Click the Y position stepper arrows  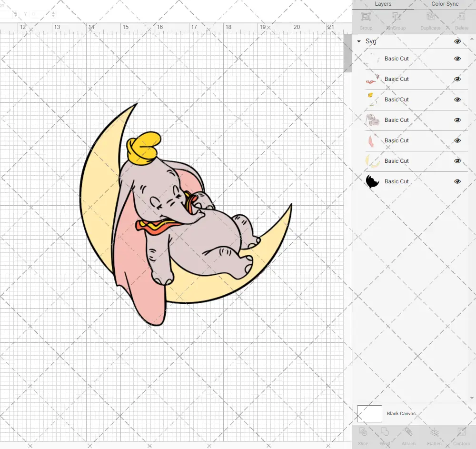(x=53, y=14)
